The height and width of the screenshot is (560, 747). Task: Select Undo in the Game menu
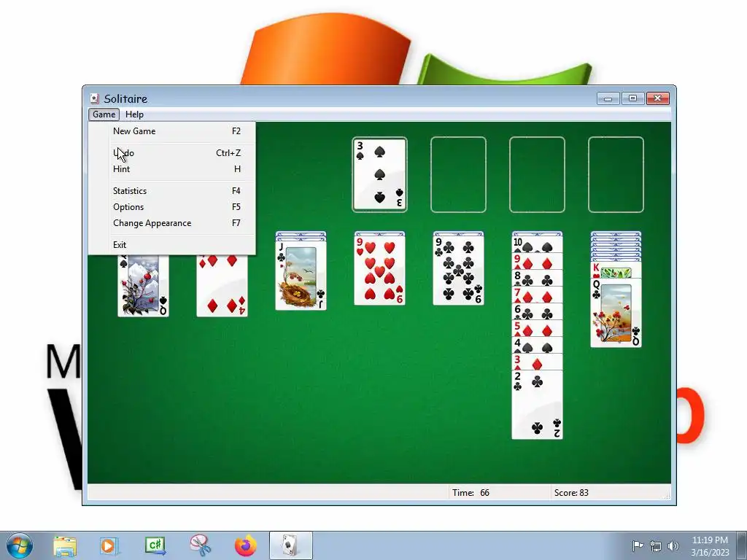point(177,153)
